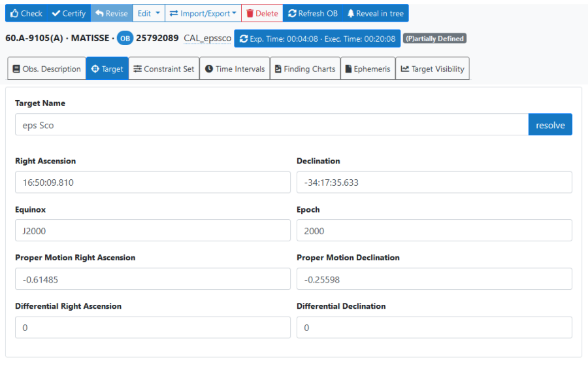The width and height of the screenshot is (588, 365).
Task: Open the Finding Charts tab
Action: (304, 69)
